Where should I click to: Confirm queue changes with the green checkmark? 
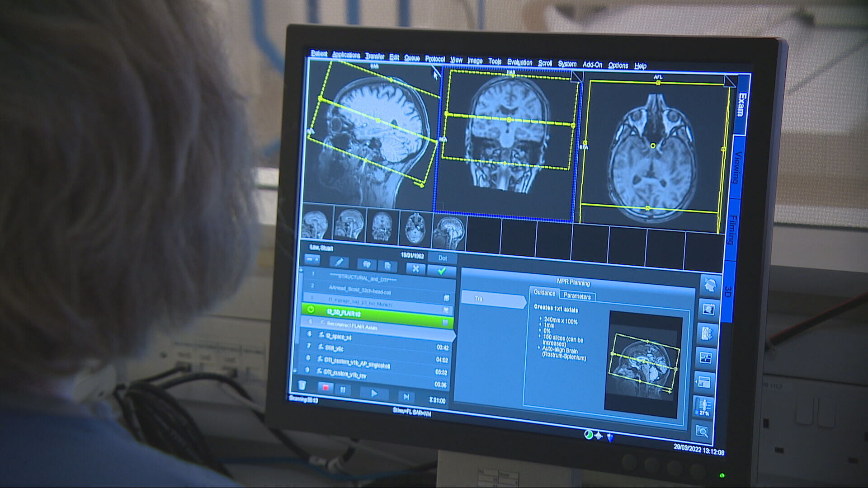pos(441,270)
